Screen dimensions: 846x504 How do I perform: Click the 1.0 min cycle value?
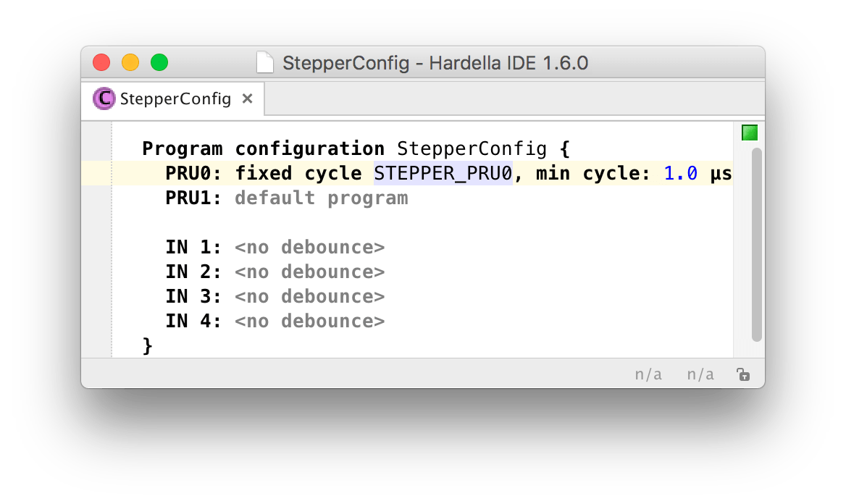680,173
